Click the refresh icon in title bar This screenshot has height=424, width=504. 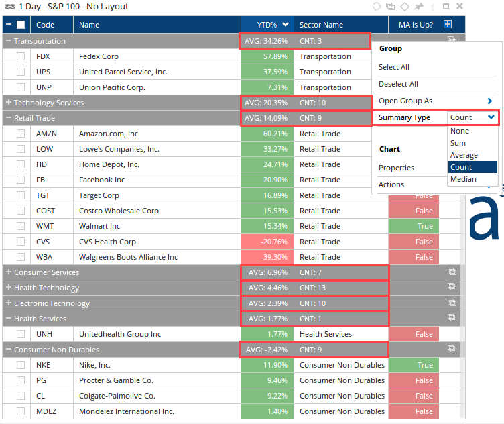(x=377, y=7)
